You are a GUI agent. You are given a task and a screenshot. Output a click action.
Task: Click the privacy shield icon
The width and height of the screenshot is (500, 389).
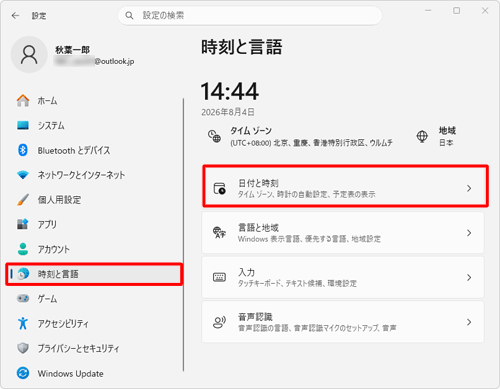click(x=23, y=348)
